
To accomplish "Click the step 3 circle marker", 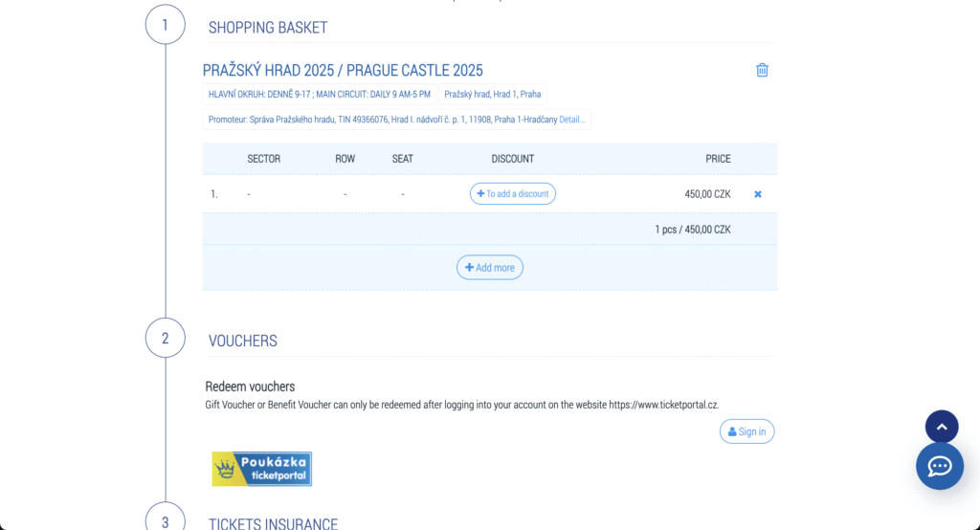I will point(165,519).
